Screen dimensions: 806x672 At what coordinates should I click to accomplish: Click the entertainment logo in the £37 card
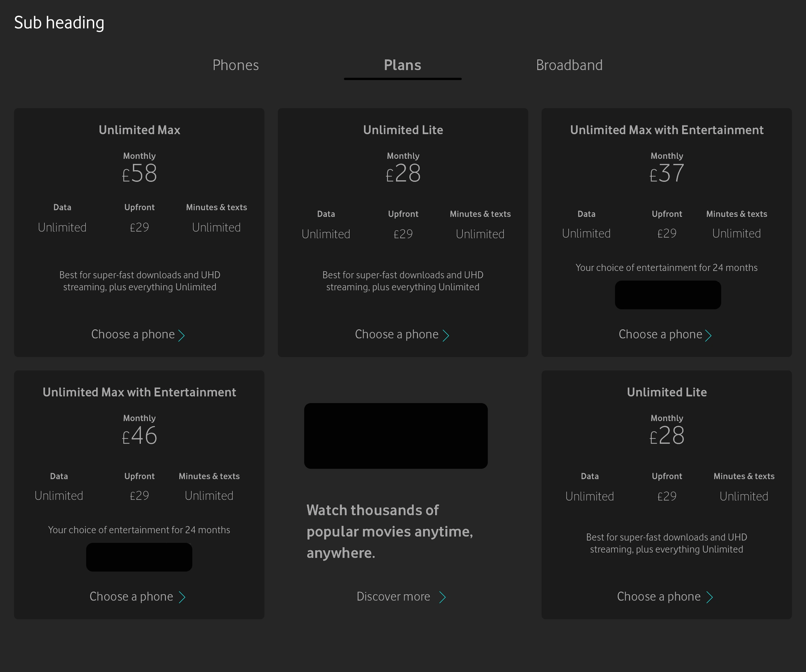pos(668,295)
